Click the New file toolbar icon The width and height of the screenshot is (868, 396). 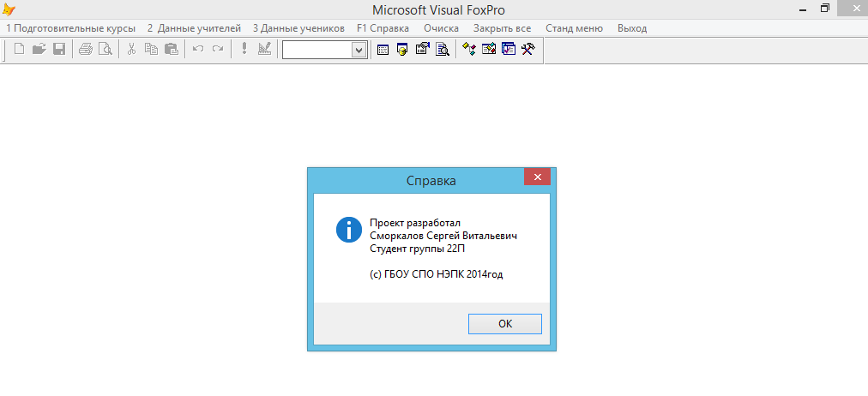pos(20,49)
